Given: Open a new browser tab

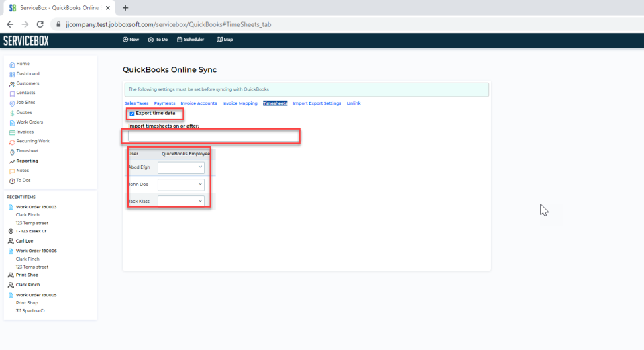Looking at the screenshot, I should pos(125,8).
